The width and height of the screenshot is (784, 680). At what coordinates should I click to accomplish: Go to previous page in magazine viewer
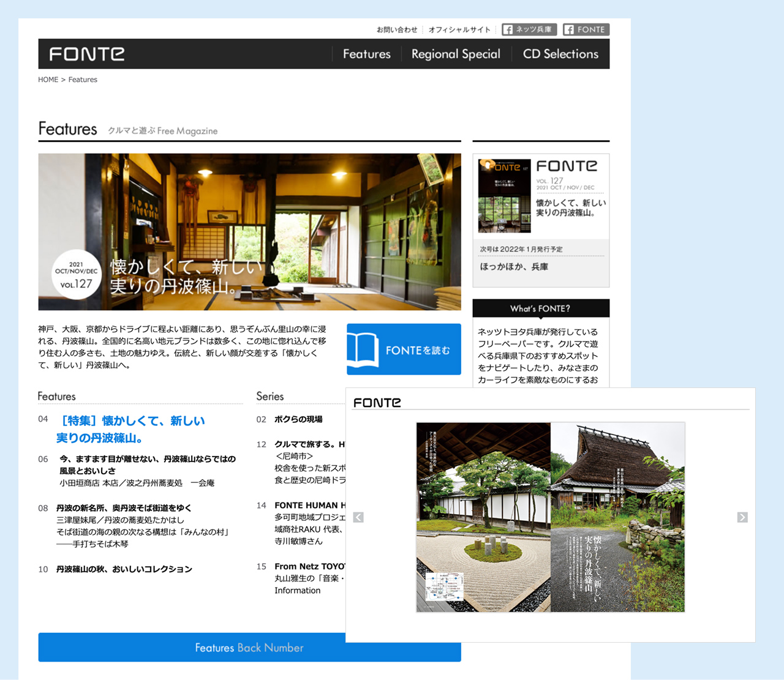[358, 517]
